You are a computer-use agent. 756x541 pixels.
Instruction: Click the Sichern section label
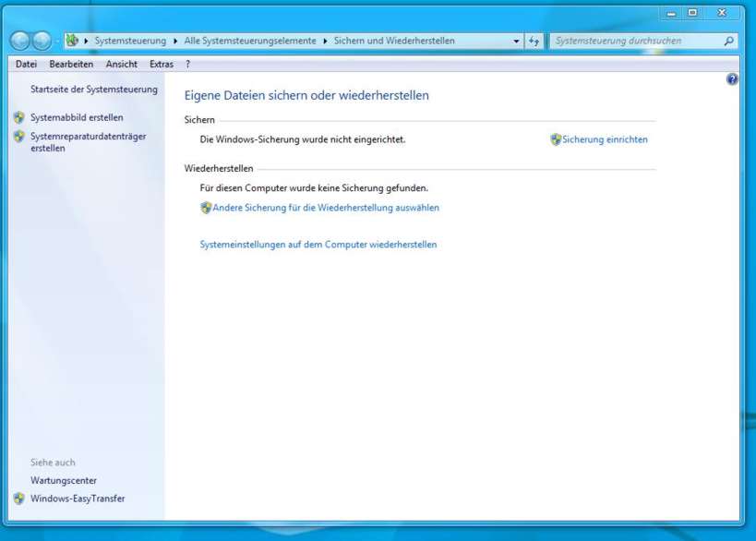pyautogui.click(x=199, y=120)
